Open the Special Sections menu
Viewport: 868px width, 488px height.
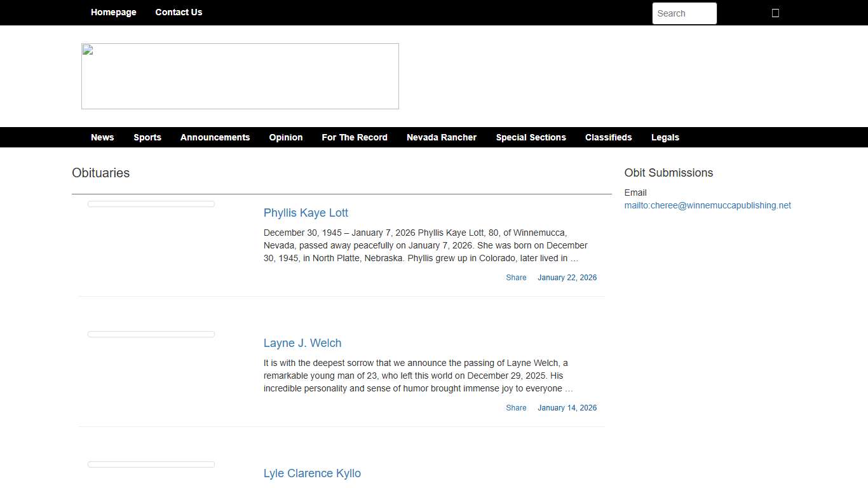tap(531, 137)
